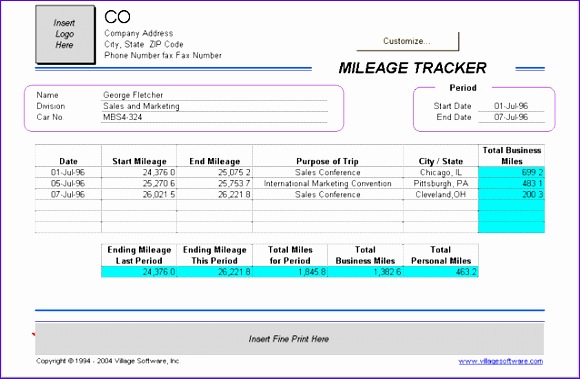This screenshot has height=379, width=580.
Task: Select the date cell 07-Jul-96 in table
Action: (x=68, y=194)
